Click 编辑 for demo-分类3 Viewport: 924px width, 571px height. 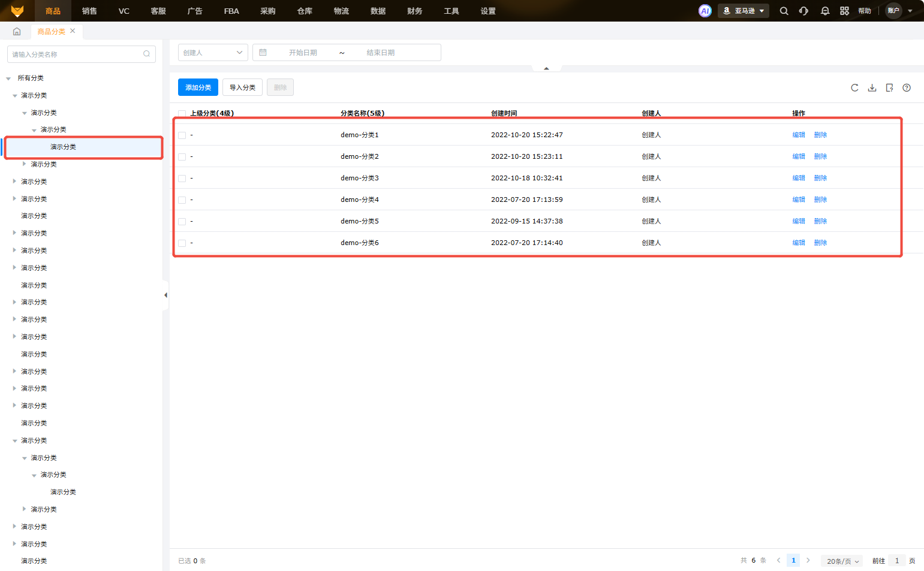(799, 178)
